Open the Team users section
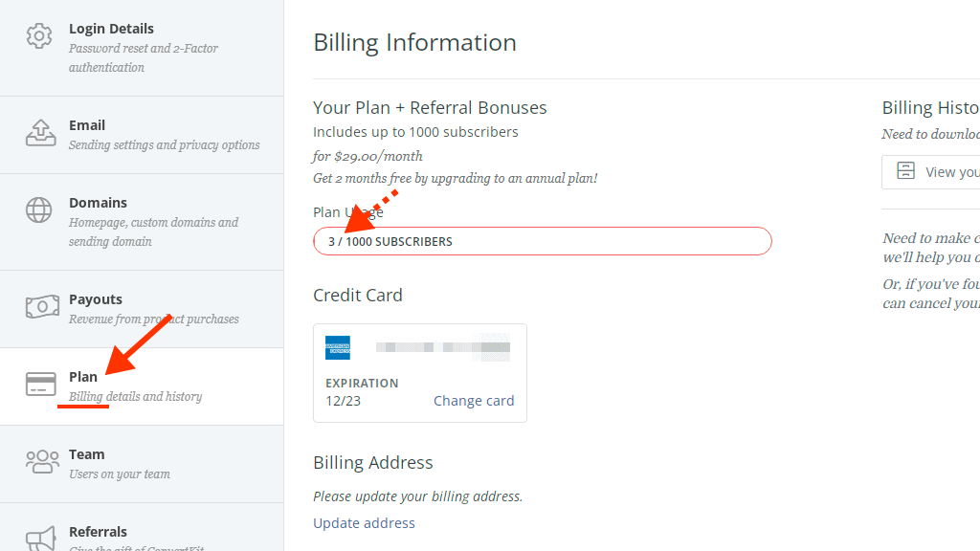Viewport: 980px width, 551px height. pyautogui.click(x=142, y=464)
